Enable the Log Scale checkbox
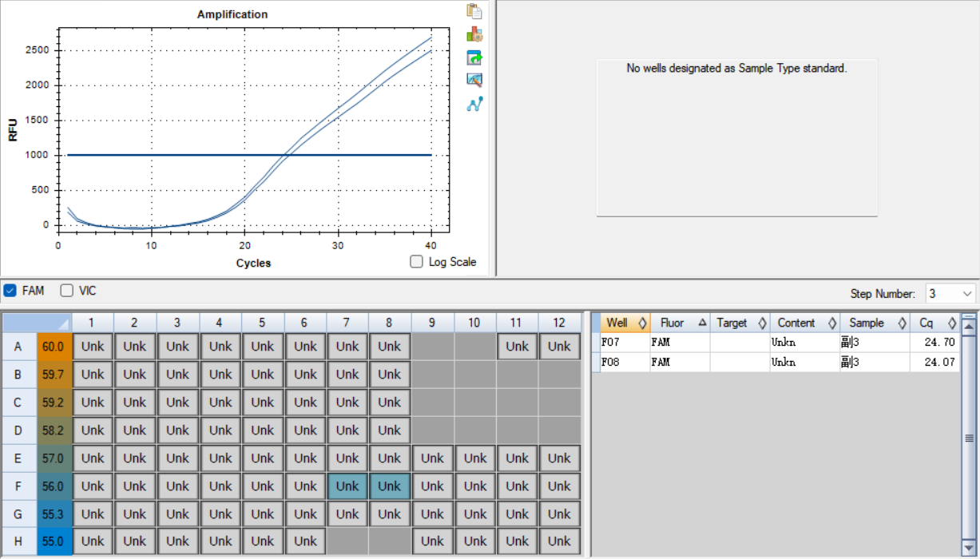 tap(416, 262)
